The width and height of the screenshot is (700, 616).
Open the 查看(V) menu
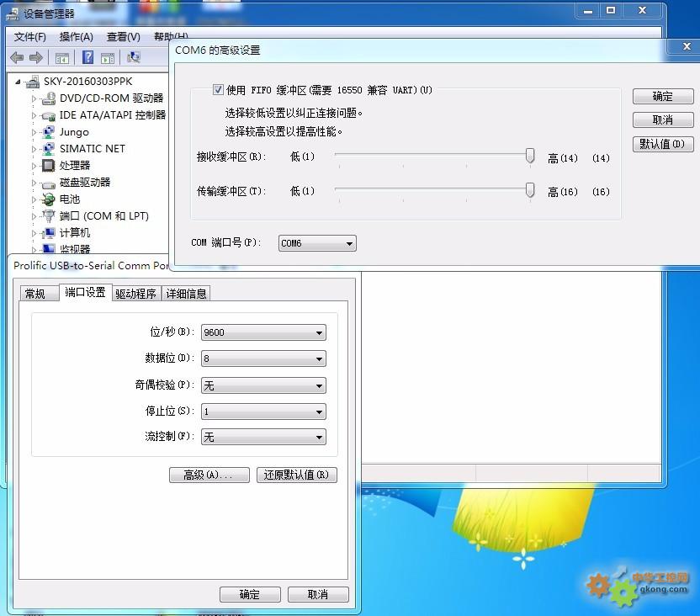(123, 36)
